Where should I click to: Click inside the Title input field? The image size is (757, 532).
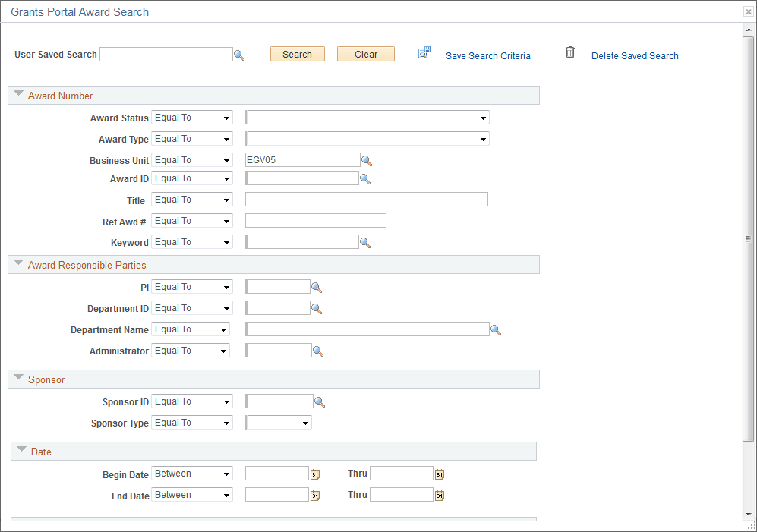click(x=366, y=199)
